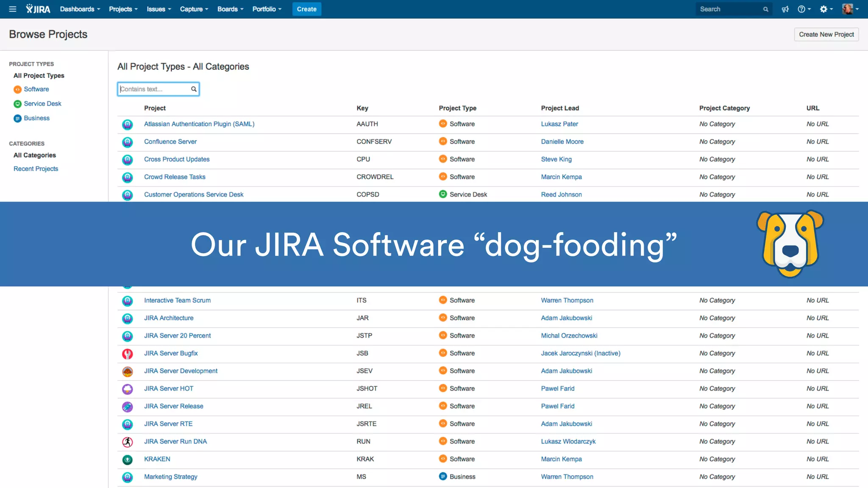The width and height of the screenshot is (868, 488).
Task: Click KRAKEN project avatar icon
Action: tap(127, 460)
